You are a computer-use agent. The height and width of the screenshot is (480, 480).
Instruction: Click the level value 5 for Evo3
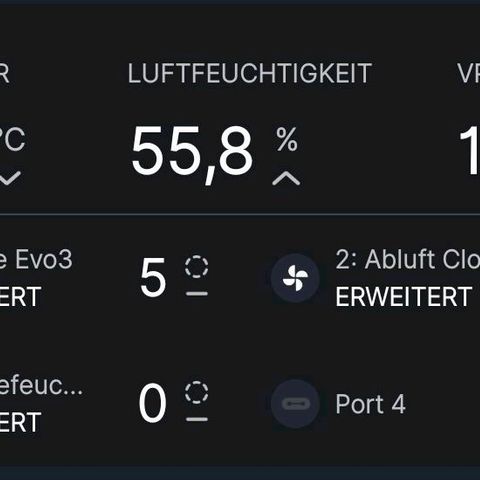(153, 277)
